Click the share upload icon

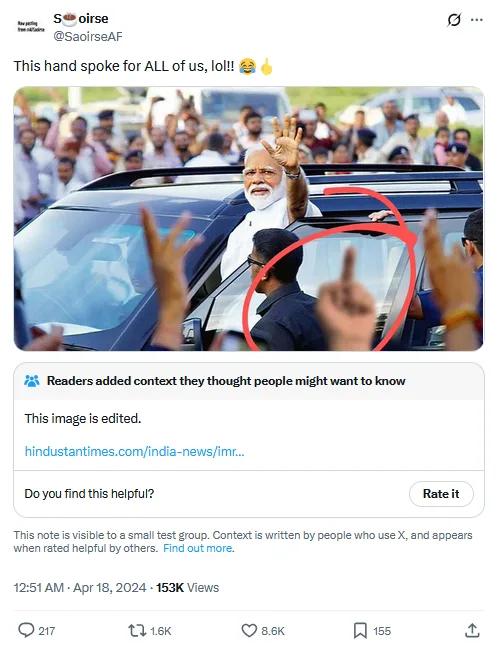click(x=472, y=630)
